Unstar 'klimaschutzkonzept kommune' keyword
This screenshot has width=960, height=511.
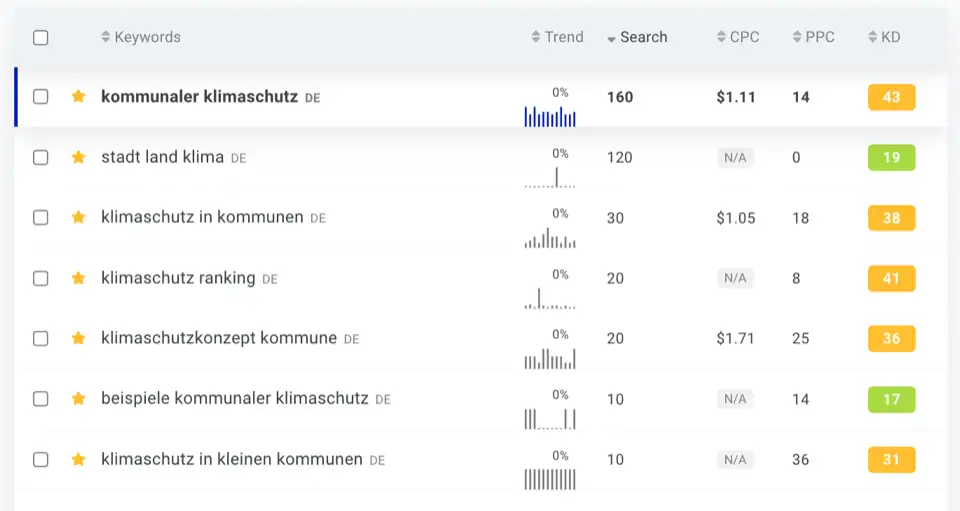click(78, 338)
